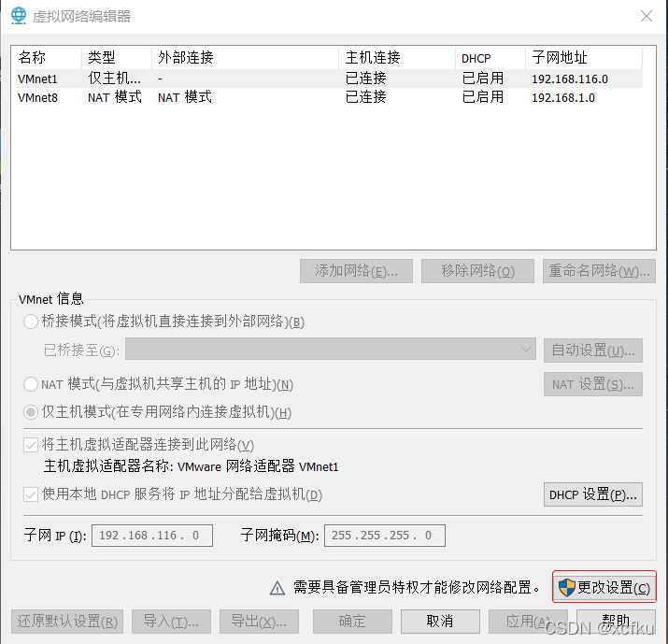Click 更改设置(C) button
This screenshot has width=668, height=644.
[x=604, y=588]
